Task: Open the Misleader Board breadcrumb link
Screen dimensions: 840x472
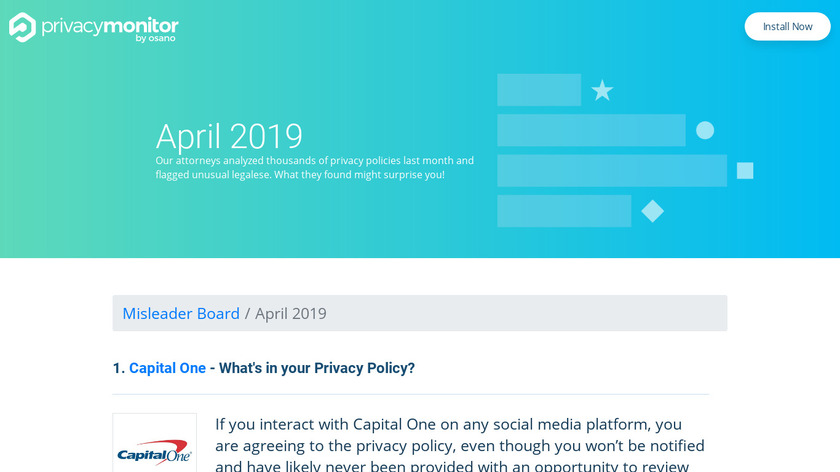Action: click(181, 313)
